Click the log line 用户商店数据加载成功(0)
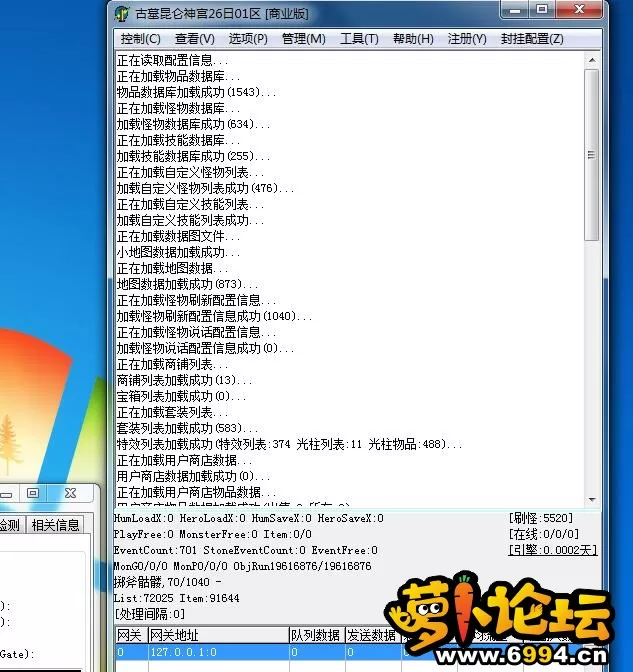This screenshot has height=672, width=633. tap(193, 476)
